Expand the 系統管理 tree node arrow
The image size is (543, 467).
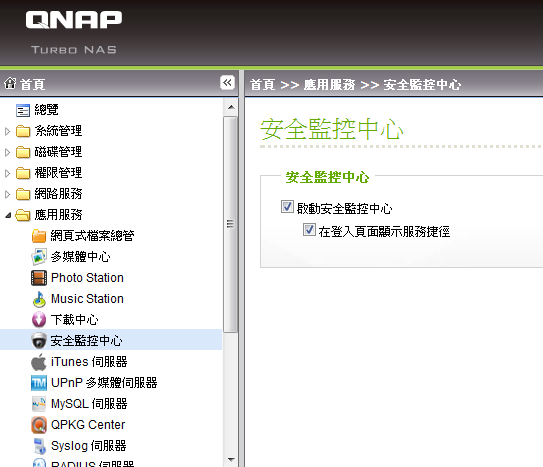tap(7, 132)
